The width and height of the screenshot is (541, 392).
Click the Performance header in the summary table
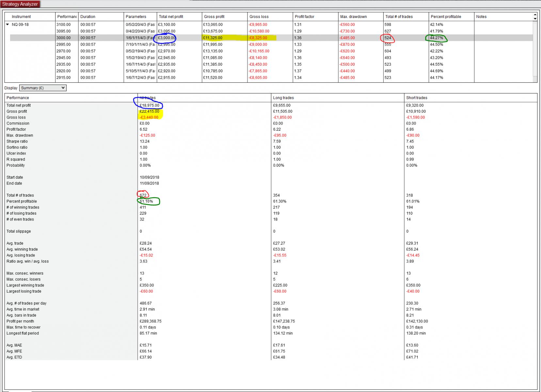(18, 98)
